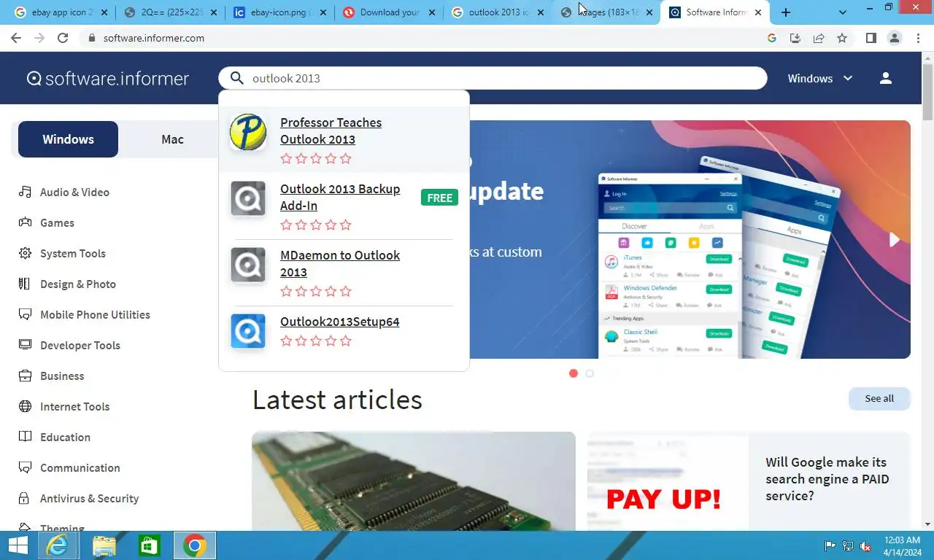
Task: Close the ebay-icon.png tab
Action: pyautogui.click(x=323, y=12)
